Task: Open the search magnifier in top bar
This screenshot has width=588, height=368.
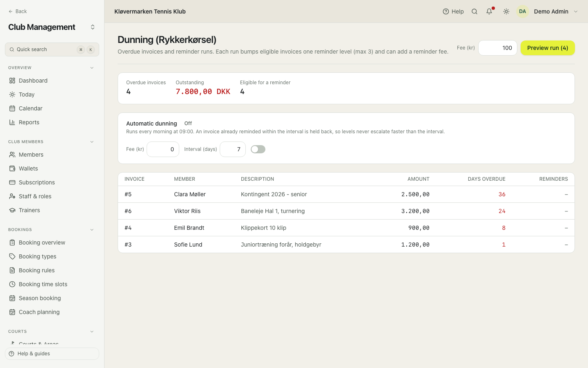Action: pyautogui.click(x=474, y=11)
